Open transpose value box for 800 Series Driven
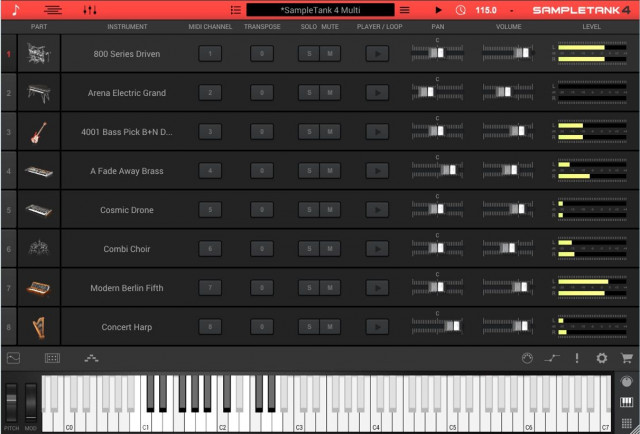The width and height of the screenshot is (640, 434). (x=262, y=53)
